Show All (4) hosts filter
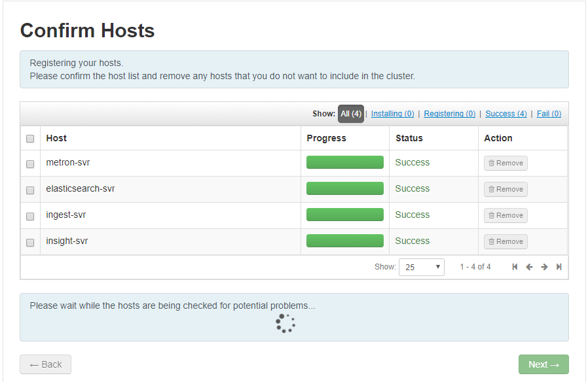The width and height of the screenshot is (588, 382). tap(351, 114)
